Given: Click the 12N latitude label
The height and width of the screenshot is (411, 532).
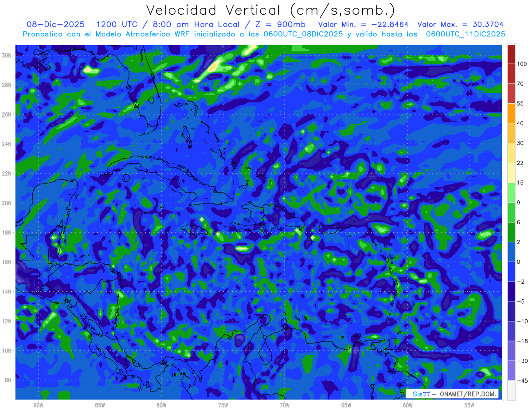Looking at the screenshot, I should (x=8, y=321).
